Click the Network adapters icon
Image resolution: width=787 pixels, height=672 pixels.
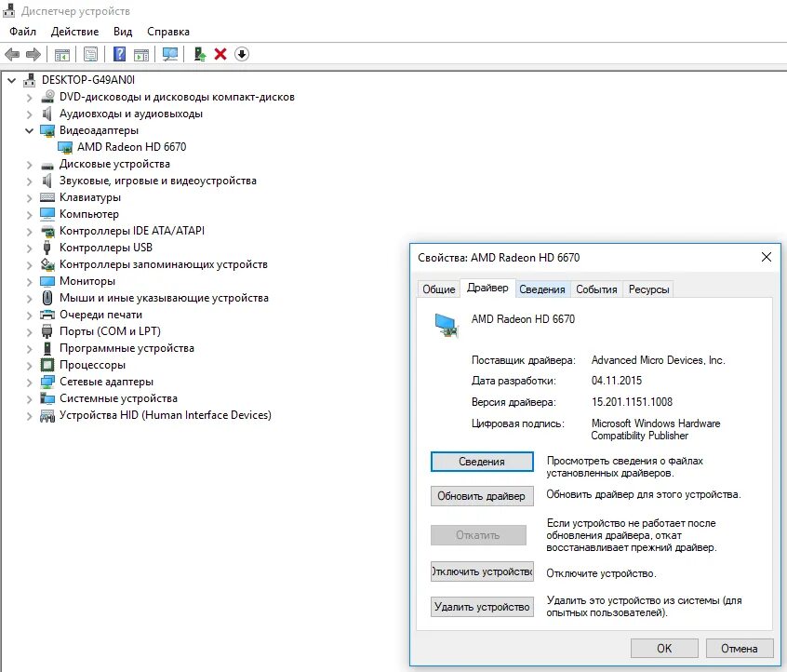(47, 382)
